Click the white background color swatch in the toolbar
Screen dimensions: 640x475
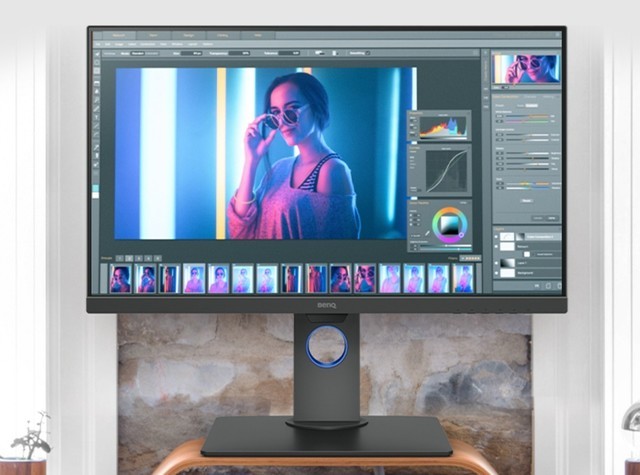96,195
